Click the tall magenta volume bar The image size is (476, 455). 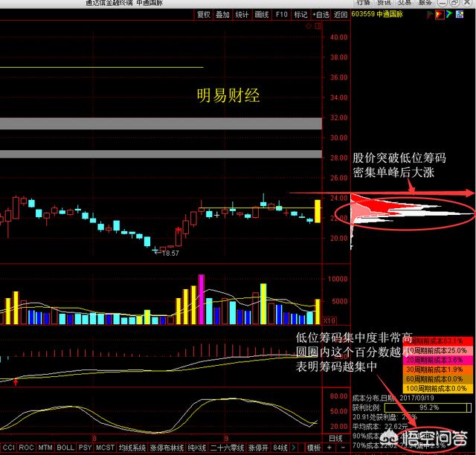[x=201, y=300]
